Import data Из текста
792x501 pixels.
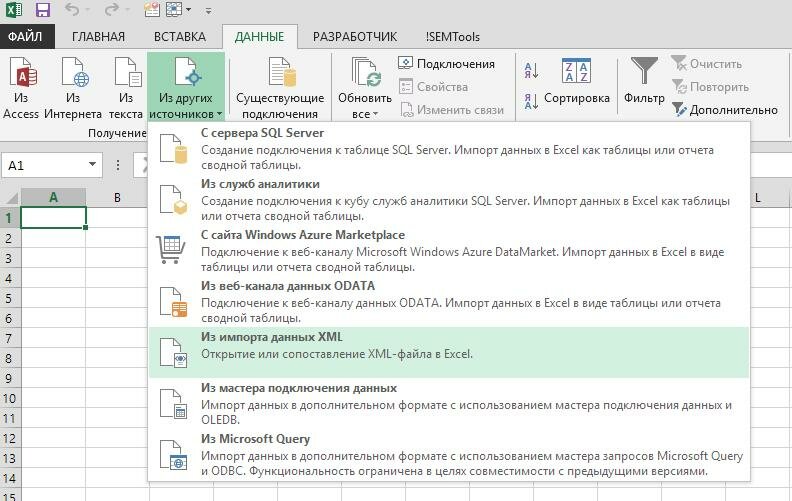click(126, 87)
